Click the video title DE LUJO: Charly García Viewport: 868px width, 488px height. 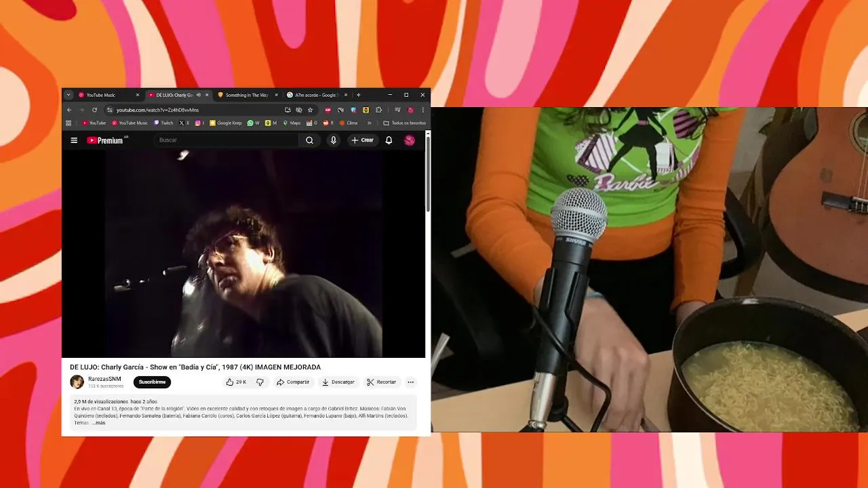(195, 367)
